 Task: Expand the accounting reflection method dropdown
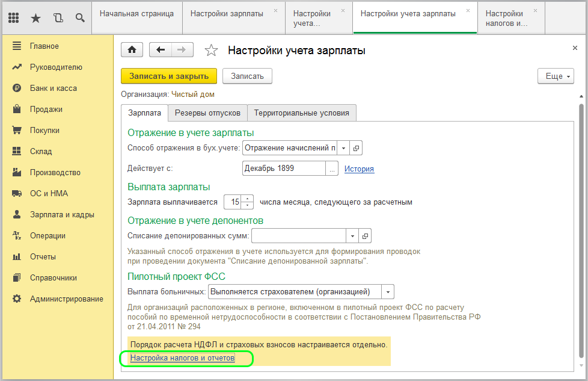coord(343,148)
